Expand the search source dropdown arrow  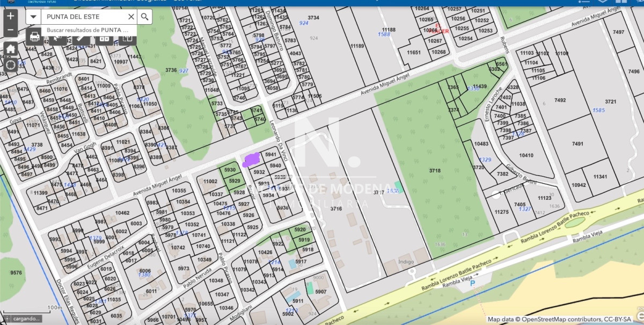(33, 17)
